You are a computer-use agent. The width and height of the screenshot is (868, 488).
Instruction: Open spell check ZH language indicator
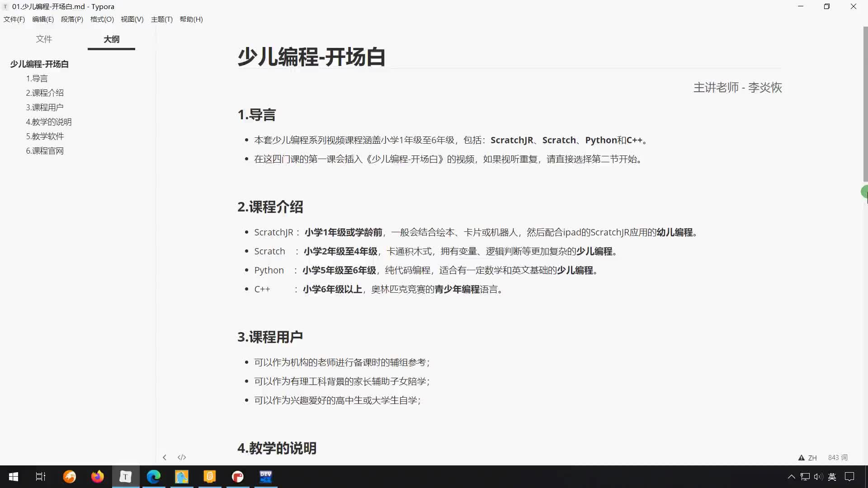(807, 458)
